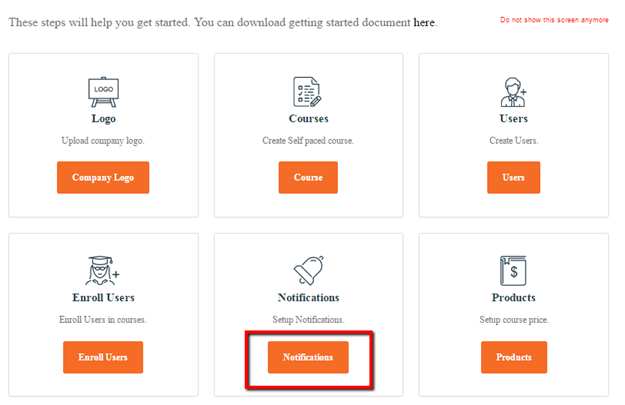The image size is (625, 405).
Task: Click 'Do not show this screen anymore'
Action: click(x=554, y=20)
